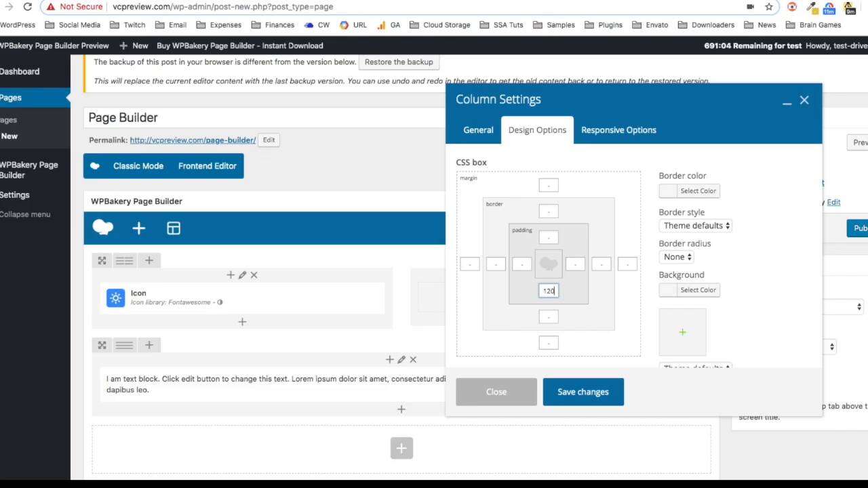Screen dimensions: 868x488
Task: Open the Dashboard menu in sidebar
Action: click(x=20, y=71)
